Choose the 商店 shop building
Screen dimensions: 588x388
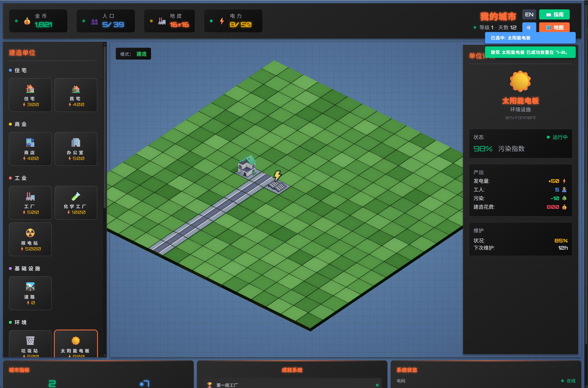pyautogui.click(x=30, y=149)
